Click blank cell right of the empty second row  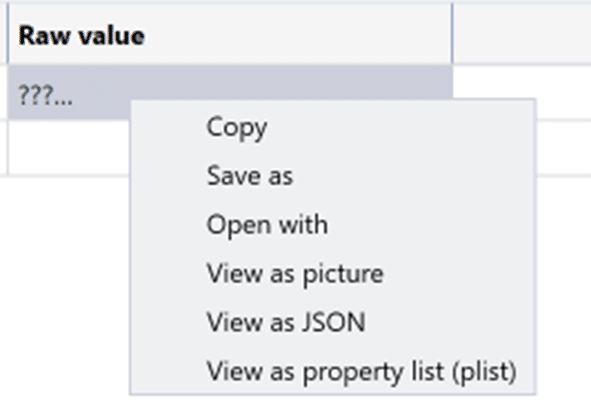pyautogui.click(x=563, y=148)
